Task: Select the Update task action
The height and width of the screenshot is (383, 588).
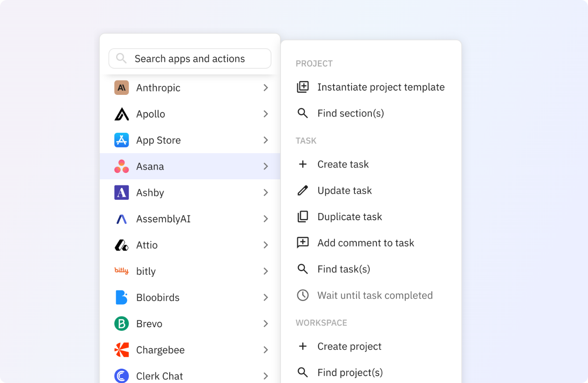Action: coord(371,190)
